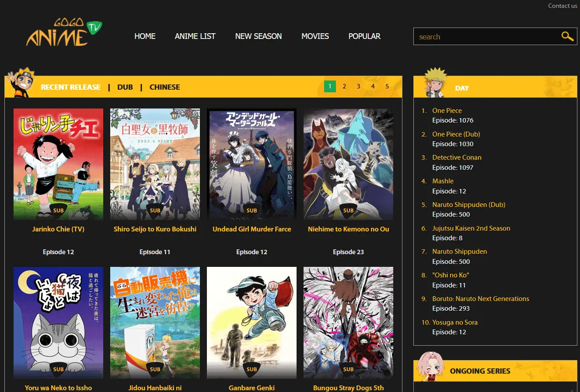Go to page 5 of releases
Viewport: 580px width, 392px height.
tap(387, 86)
